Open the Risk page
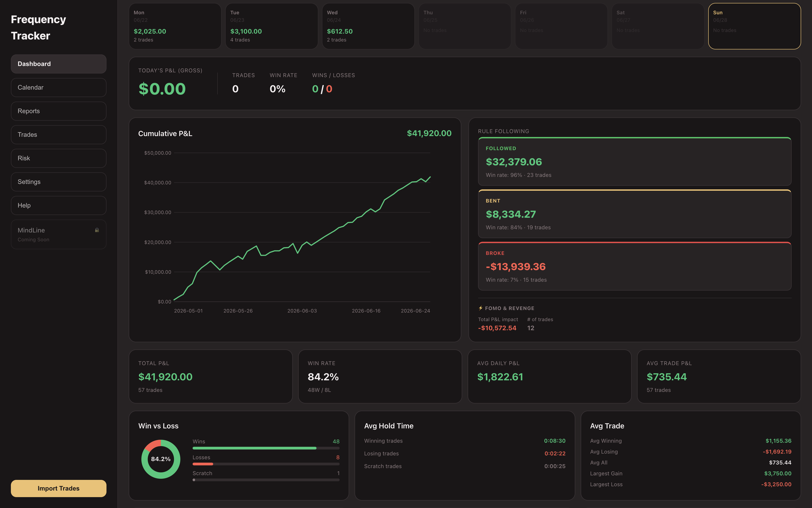Screen dimensions: 812x508 [58, 158]
